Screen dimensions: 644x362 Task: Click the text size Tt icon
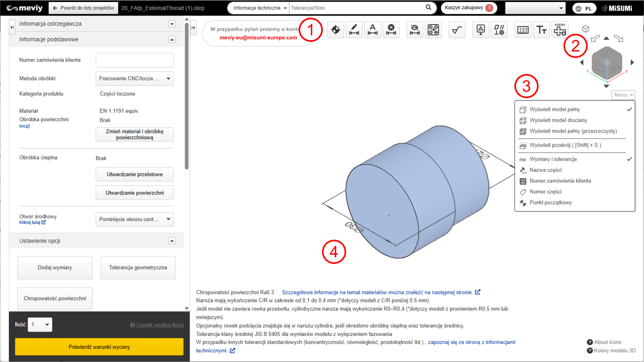tap(541, 30)
